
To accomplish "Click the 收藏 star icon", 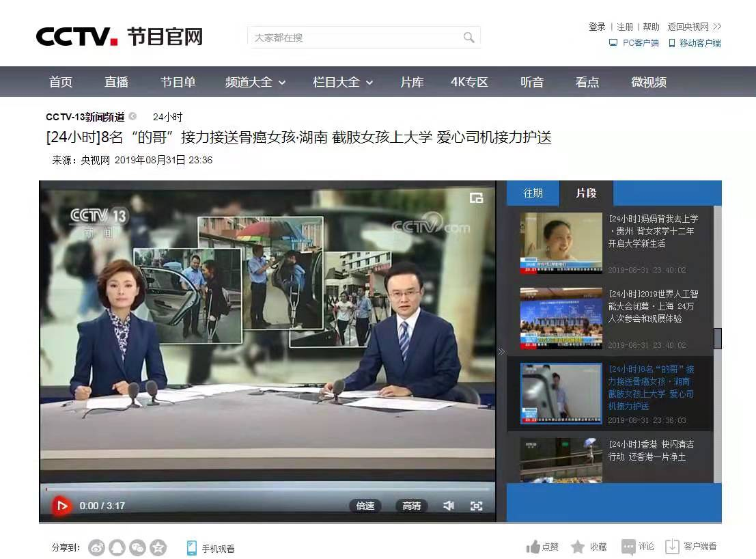I will point(578,547).
